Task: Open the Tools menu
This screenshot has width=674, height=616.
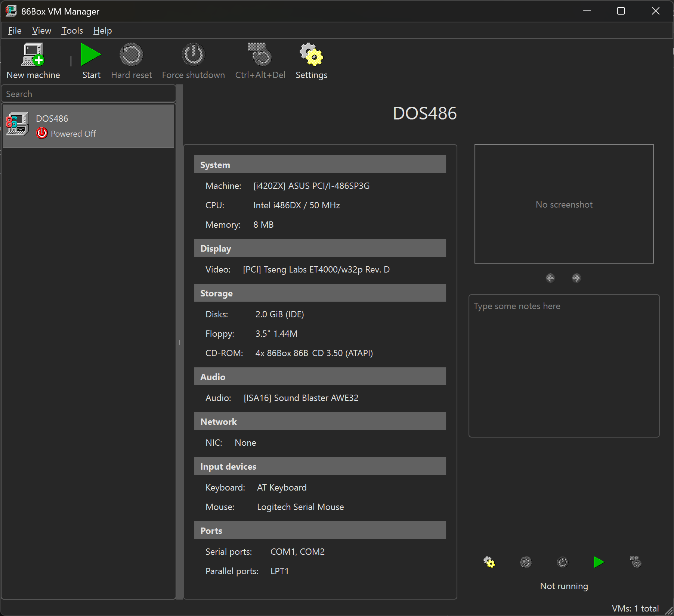Action: [x=72, y=31]
